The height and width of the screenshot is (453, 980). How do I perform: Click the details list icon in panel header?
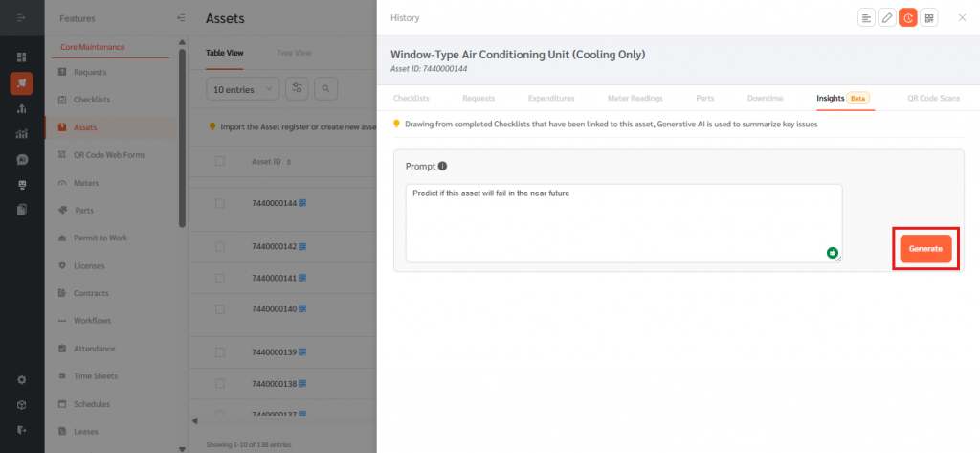click(866, 17)
